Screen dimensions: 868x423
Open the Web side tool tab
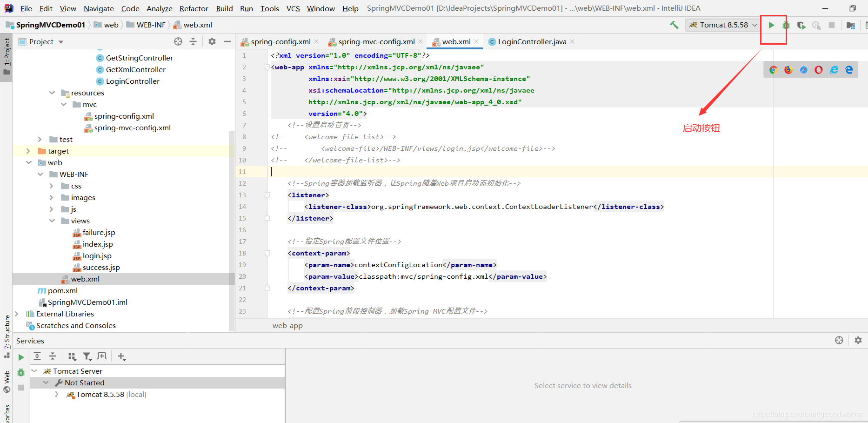[7, 382]
